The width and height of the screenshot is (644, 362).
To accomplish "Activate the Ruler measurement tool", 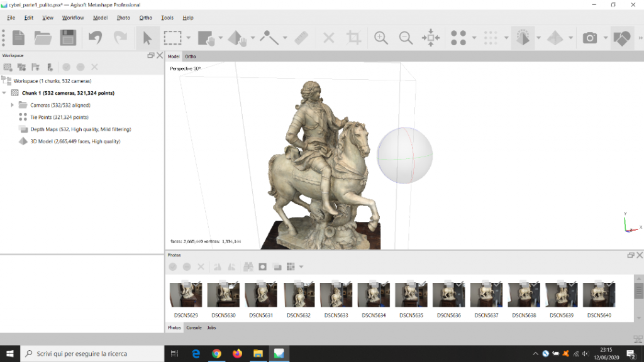I will (x=301, y=38).
